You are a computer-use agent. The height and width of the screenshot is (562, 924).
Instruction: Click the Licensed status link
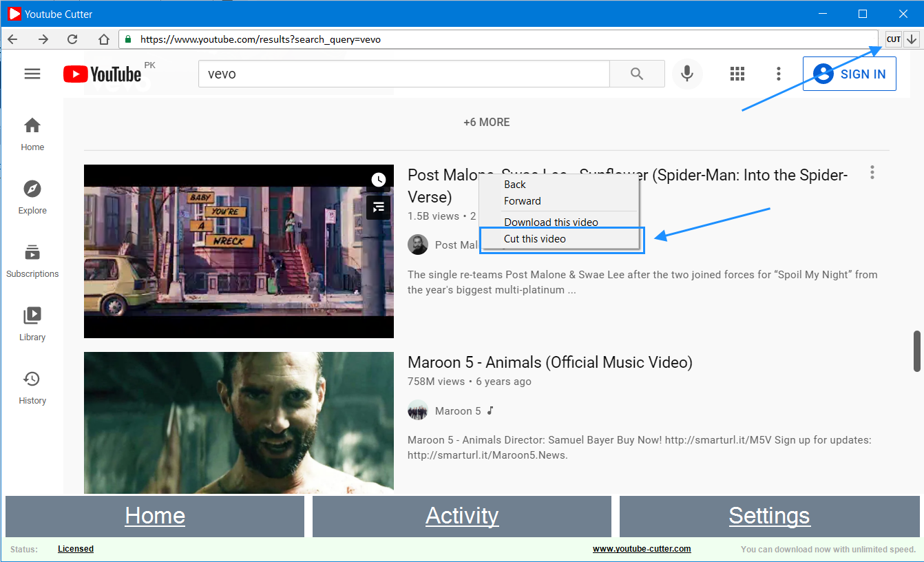(x=76, y=549)
